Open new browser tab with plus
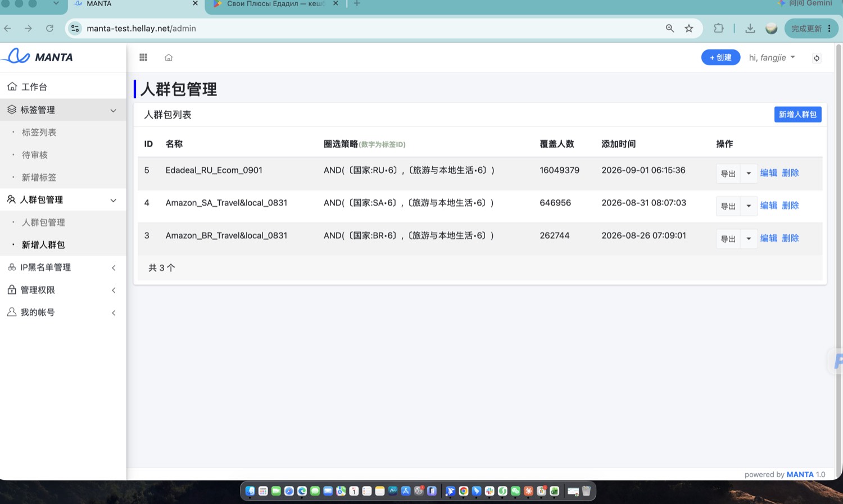The image size is (843, 504). pyautogui.click(x=357, y=3)
